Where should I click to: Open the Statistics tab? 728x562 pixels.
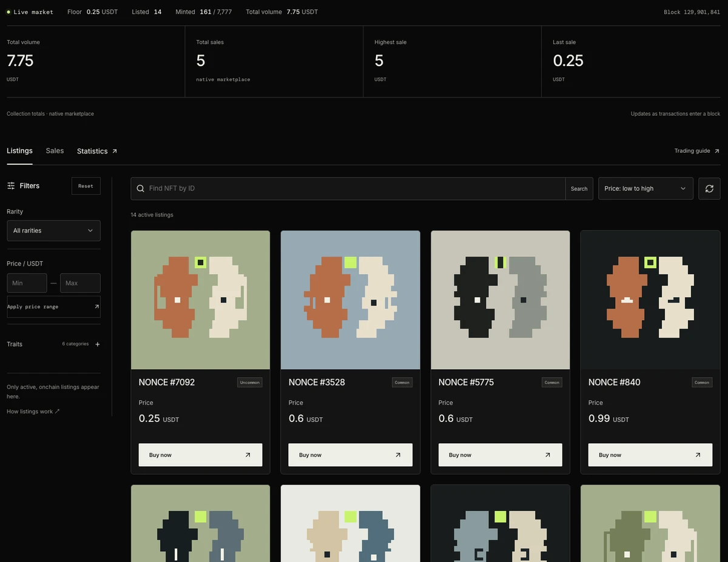(x=92, y=151)
